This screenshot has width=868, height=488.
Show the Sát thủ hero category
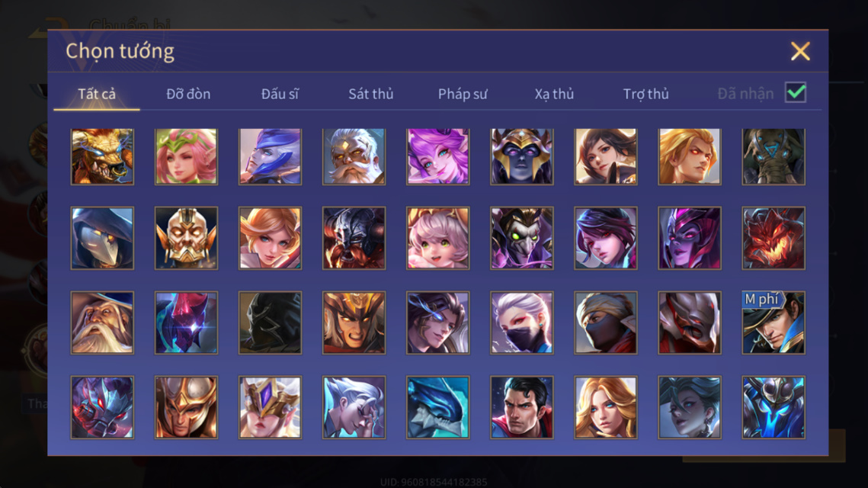[371, 94]
